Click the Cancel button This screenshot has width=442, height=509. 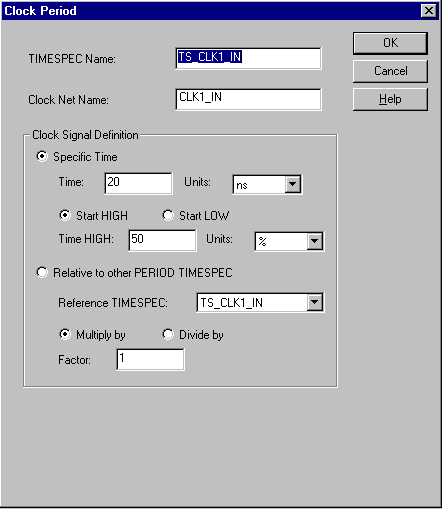(390, 71)
